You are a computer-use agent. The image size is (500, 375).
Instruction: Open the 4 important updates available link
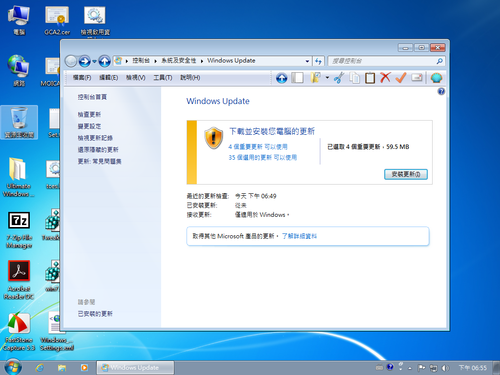[258, 147]
